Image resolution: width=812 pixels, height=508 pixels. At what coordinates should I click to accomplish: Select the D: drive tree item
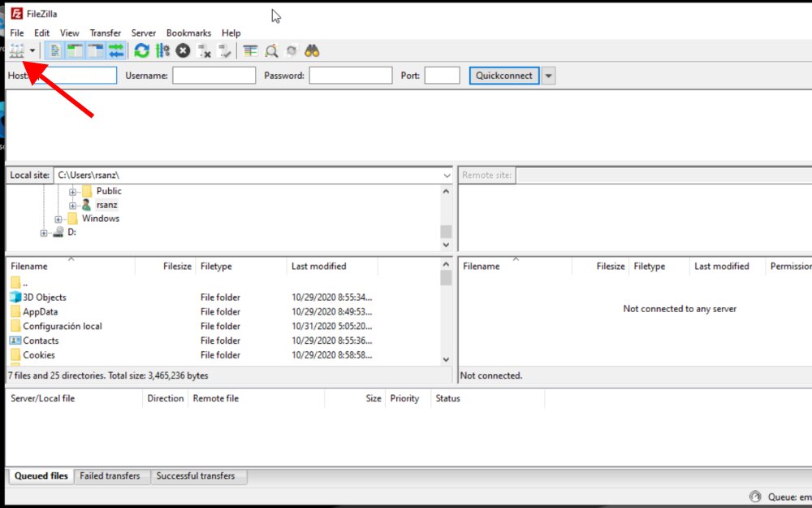(x=71, y=232)
